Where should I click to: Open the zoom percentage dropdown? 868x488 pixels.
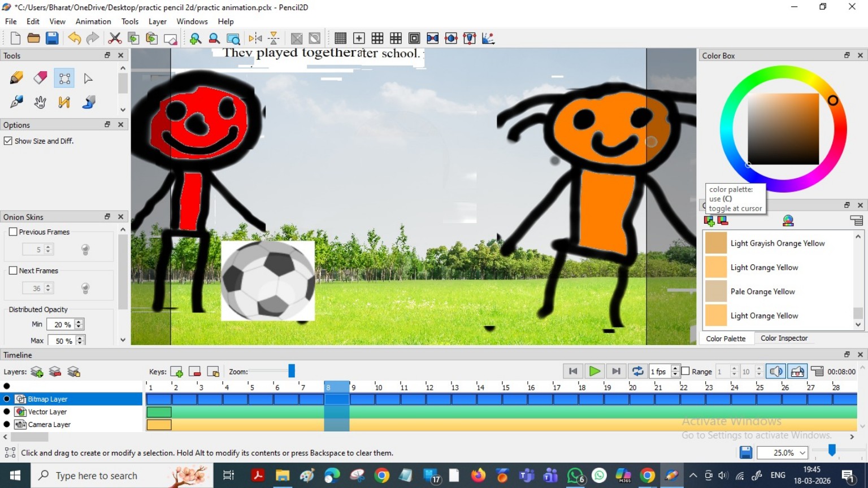(x=802, y=453)
